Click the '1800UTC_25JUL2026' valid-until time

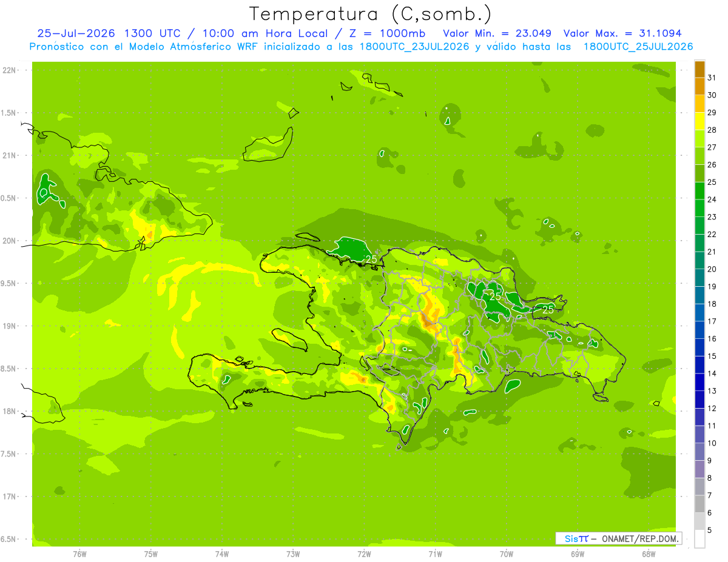coord(638,47)
